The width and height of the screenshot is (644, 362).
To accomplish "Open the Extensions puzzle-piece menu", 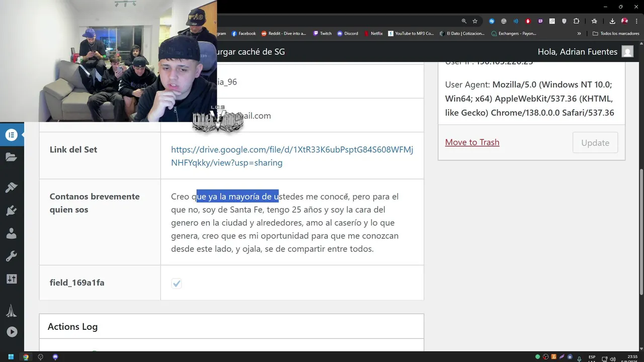I will click(577, 21).
